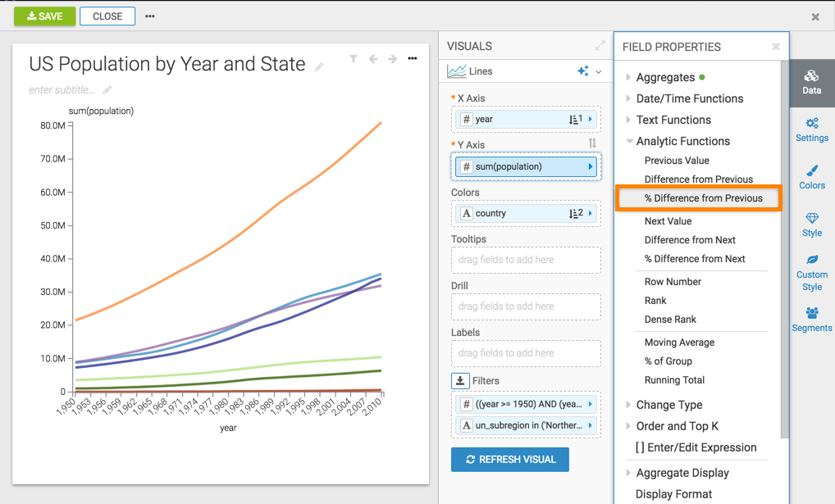Choose the Running Total function
Screen dimensions: 835x504
click(674, 380)
